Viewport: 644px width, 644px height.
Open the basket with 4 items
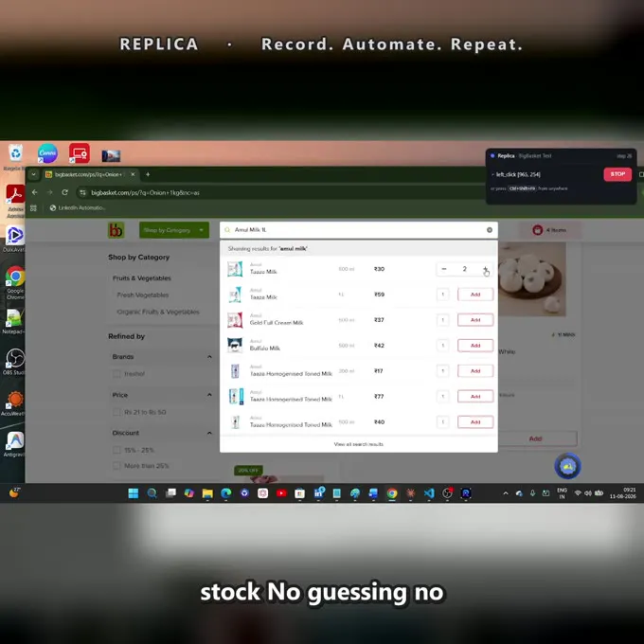click(549, 230)
